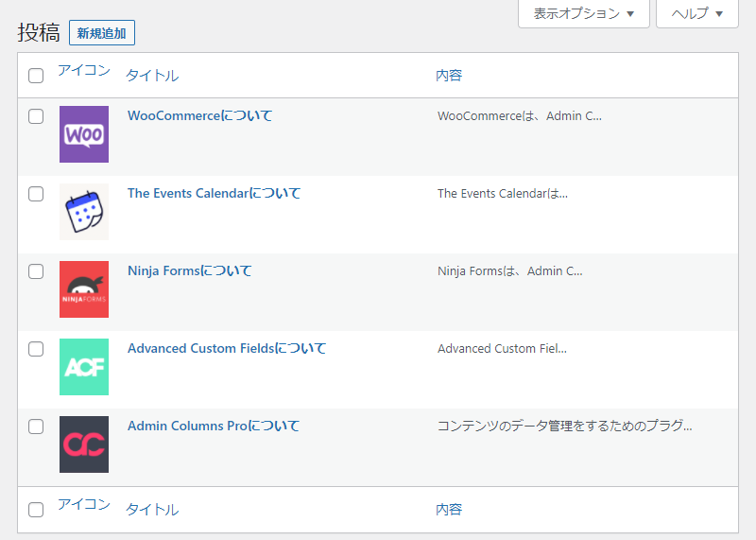Tick the select-all checkbox in table footer

[x=36, y=510]
